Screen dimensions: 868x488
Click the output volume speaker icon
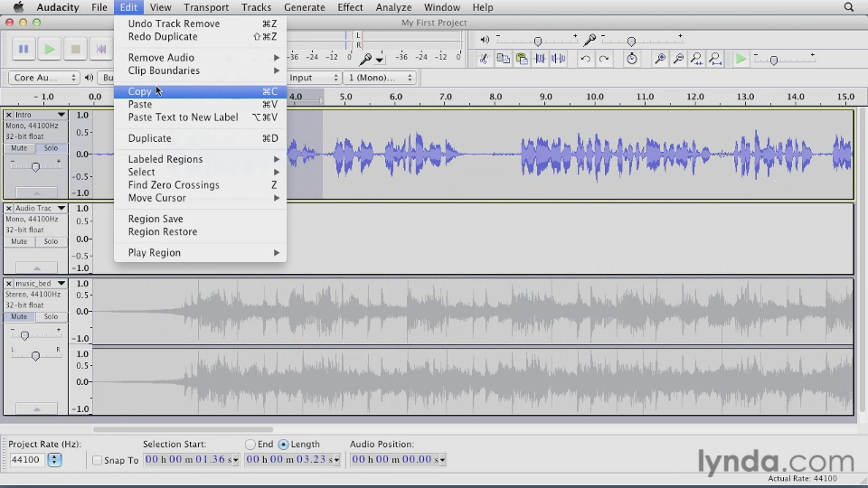tap(485, 39)
